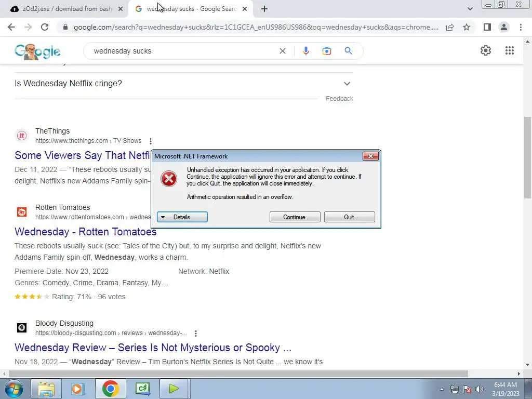
Task: Click Quit in the .NET error dialog
Action: coord(349,217)
